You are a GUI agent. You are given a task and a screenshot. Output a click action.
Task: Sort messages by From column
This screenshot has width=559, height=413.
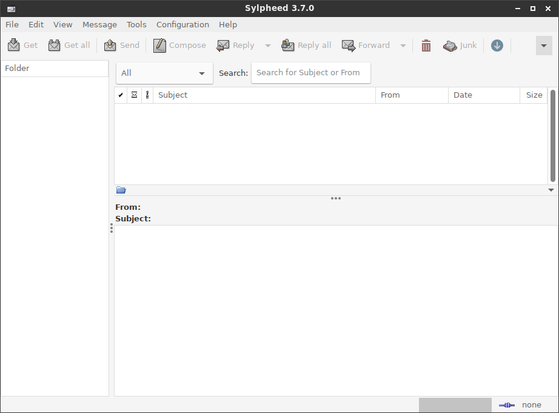click(x=412, y=95)
